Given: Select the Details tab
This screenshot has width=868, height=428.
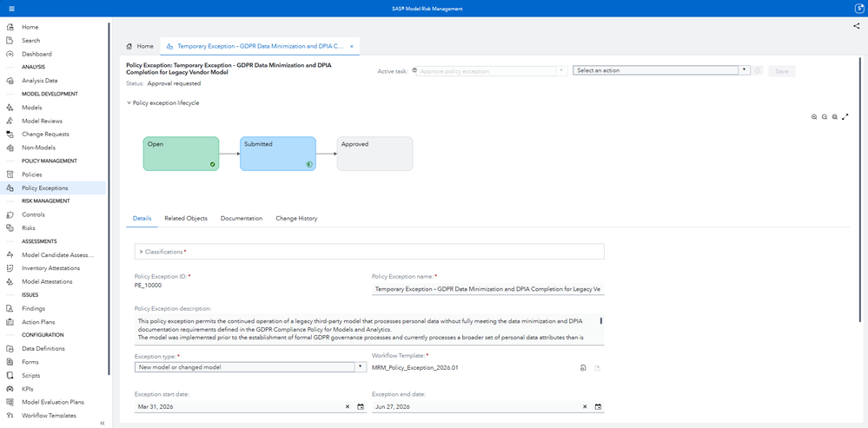Looking at the screenshot, I should click(x=142, y=219).
